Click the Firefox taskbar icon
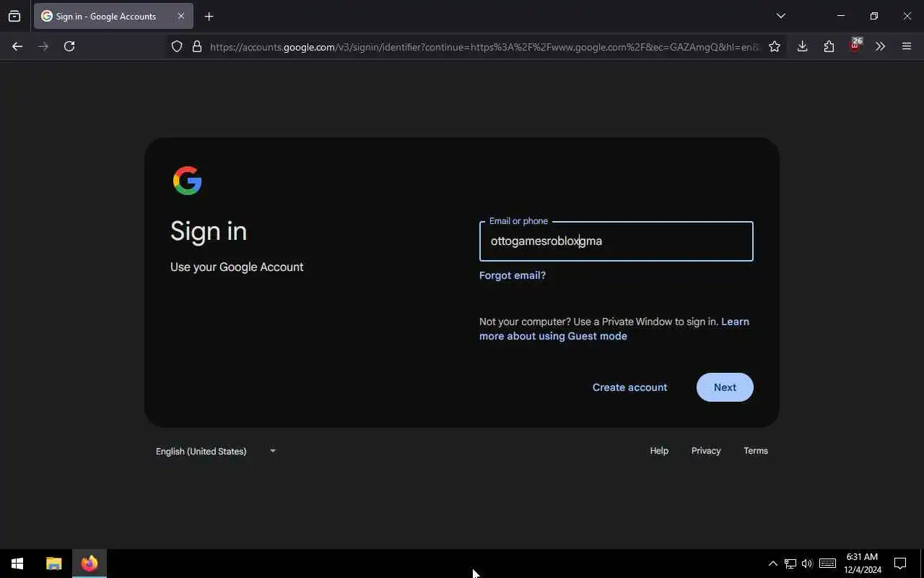 (90, 564)
